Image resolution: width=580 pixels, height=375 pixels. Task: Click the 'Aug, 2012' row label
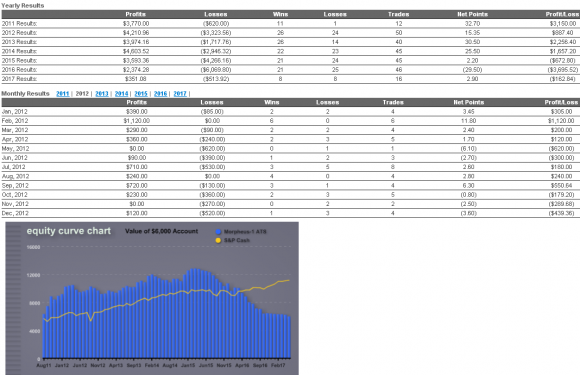tap(15, 176)
